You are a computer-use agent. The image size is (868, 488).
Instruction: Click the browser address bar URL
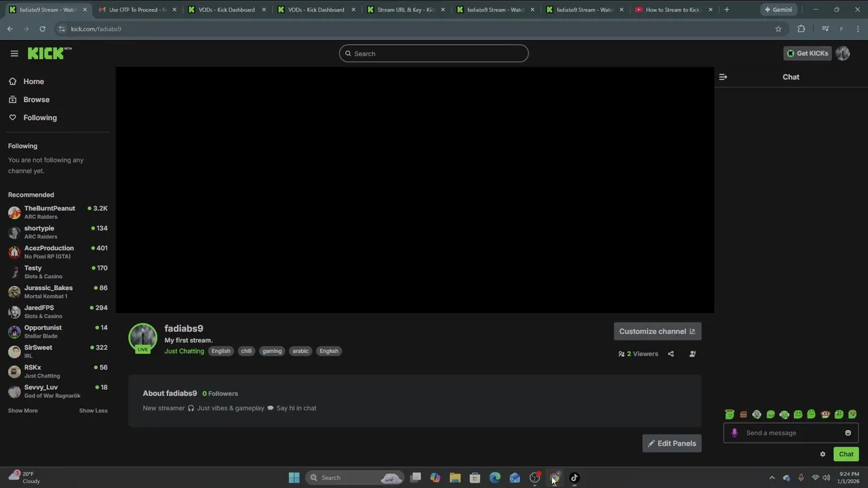point(96,29)
